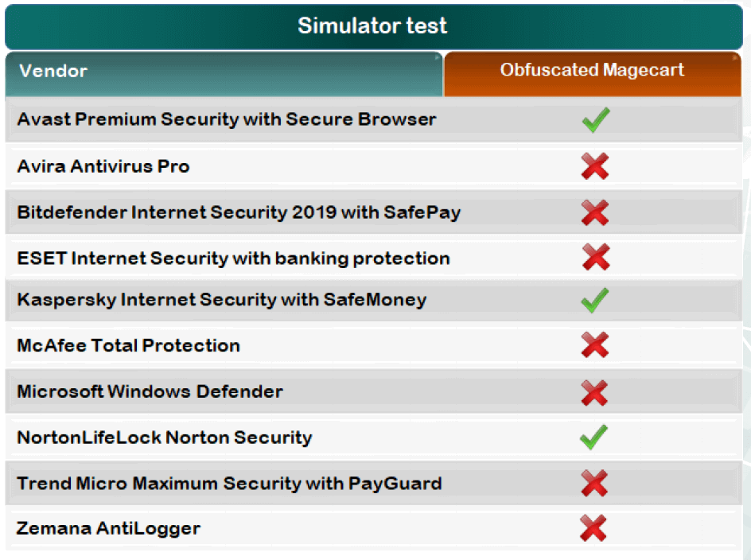
Task: Click the red X for Trend Micro Maximum Security
Action: tap(594, 483)
